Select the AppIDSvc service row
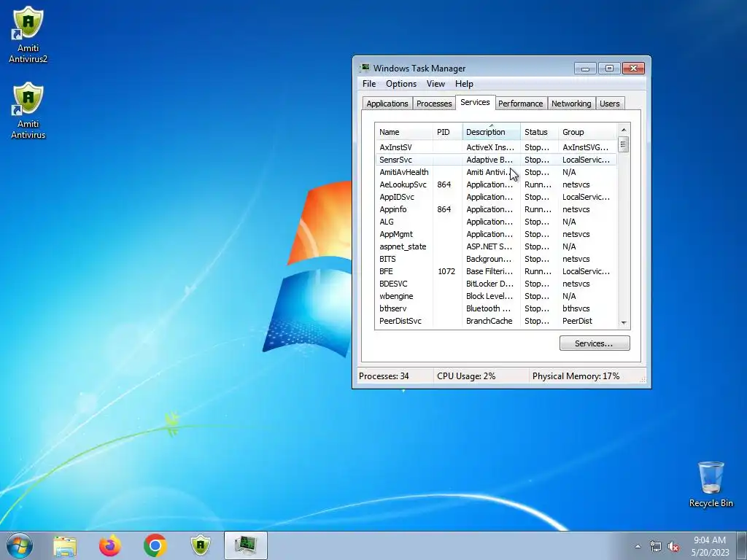 click(496, 197)
